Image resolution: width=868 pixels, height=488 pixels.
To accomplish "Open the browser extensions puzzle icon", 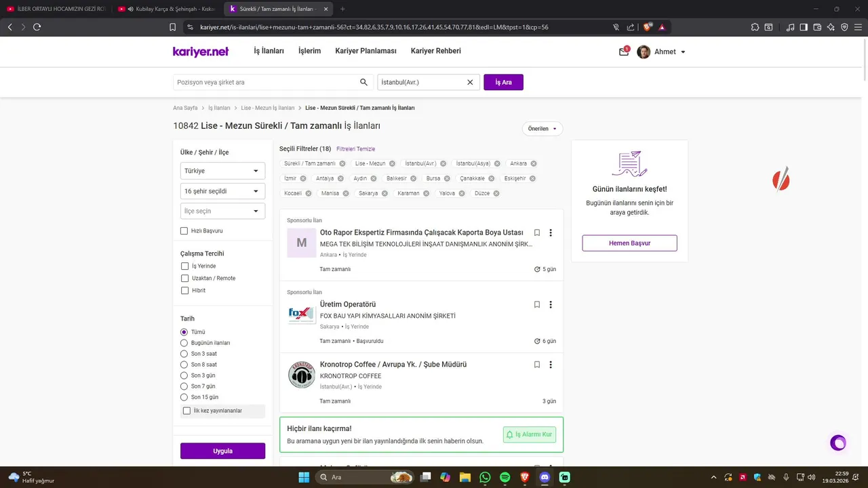I will 755,27.
